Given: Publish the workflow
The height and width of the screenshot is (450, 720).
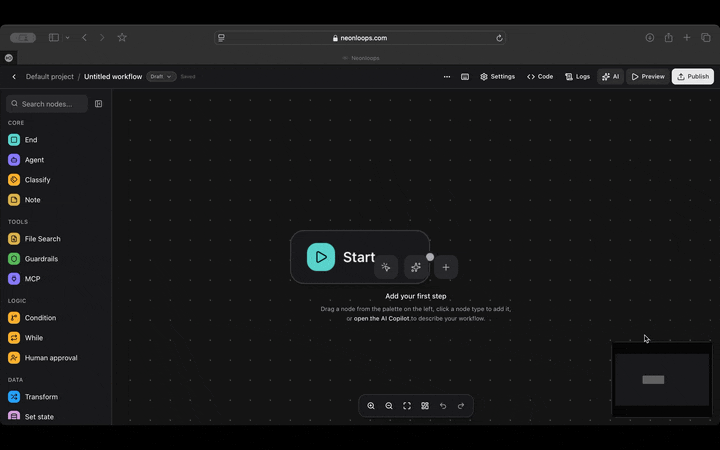Looking at the screenshot, I should click(693, 77).
